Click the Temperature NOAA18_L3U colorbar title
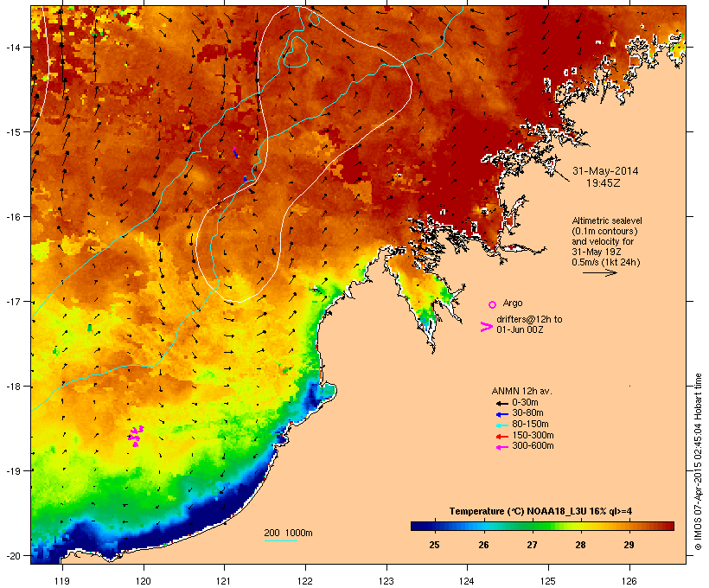The height and width of the screenshot is (588, 709). 540,512
